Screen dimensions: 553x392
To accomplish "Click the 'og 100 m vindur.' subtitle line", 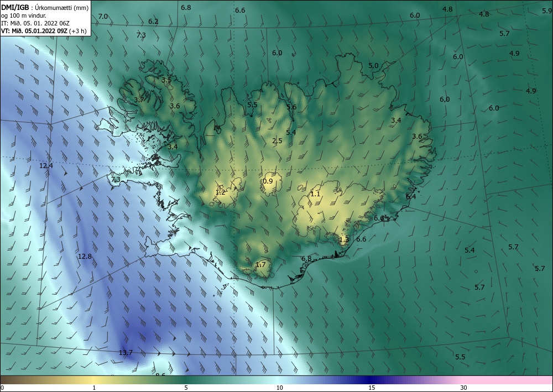I will (x=24, y=15).
